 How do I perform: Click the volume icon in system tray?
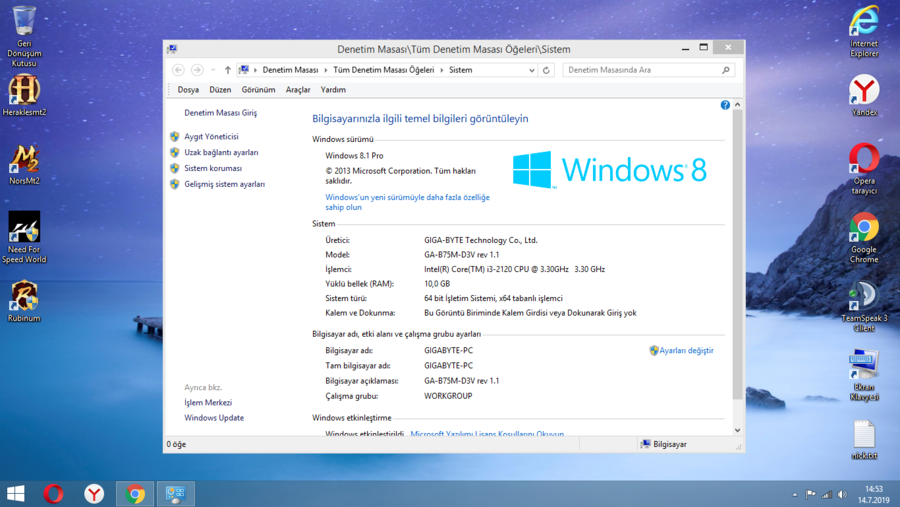(x=842, y=494)
